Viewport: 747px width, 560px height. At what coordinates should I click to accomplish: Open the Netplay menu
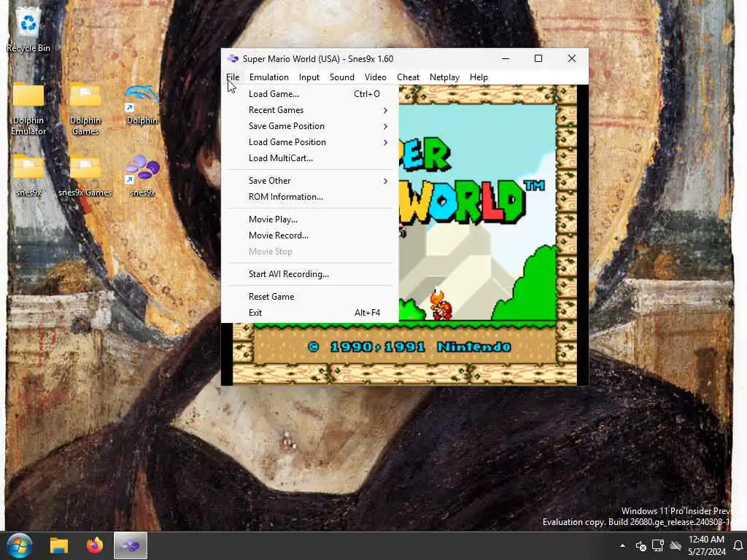point(444,77)
